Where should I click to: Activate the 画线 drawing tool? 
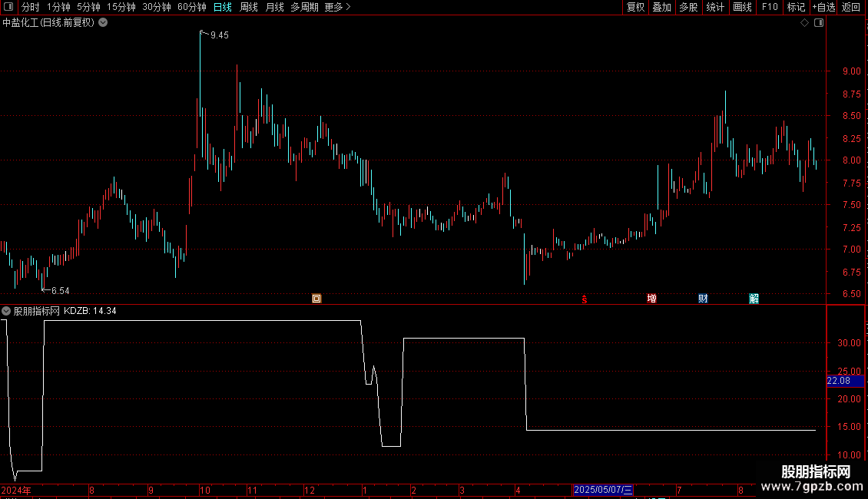coord(742,7)
